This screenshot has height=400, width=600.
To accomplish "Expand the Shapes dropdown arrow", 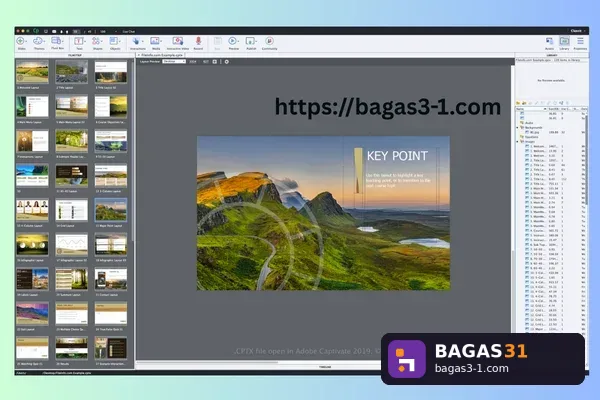I will (102, 41).
